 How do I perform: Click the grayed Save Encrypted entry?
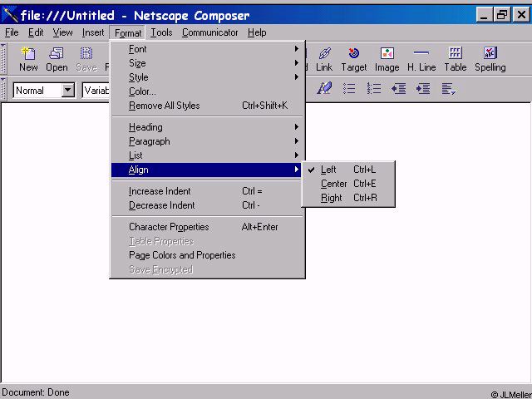click(207, 269)
